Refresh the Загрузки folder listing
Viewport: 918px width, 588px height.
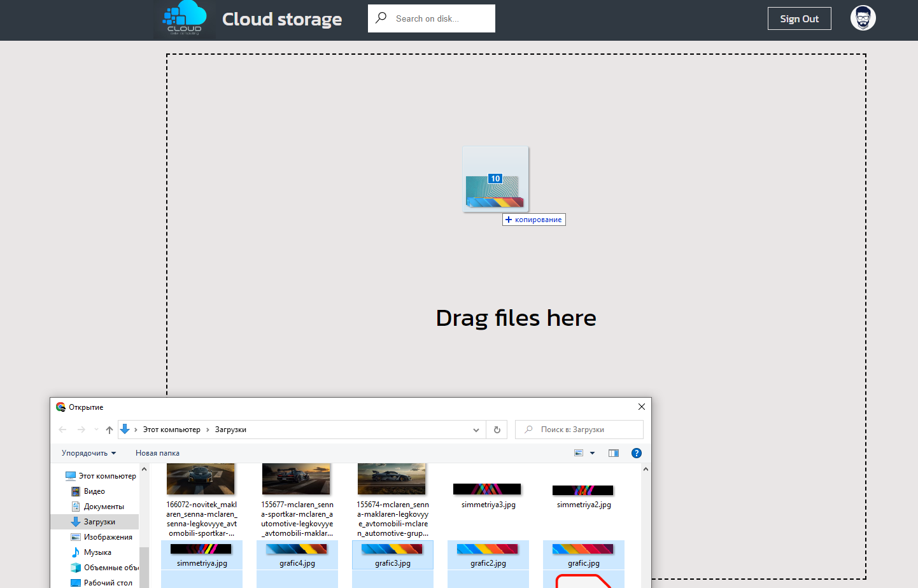(497, 430)
